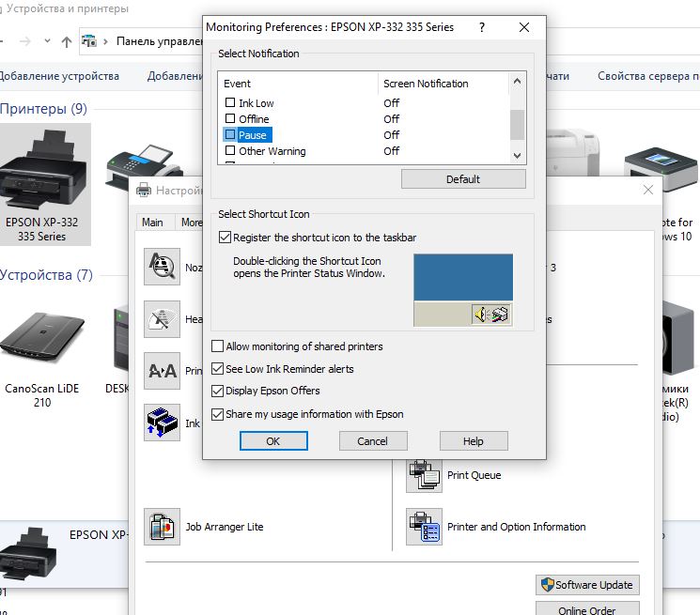This screenshot has width=700, height=615.
Task: Click Printer and Option Information label
Action: tap(516, 527)
